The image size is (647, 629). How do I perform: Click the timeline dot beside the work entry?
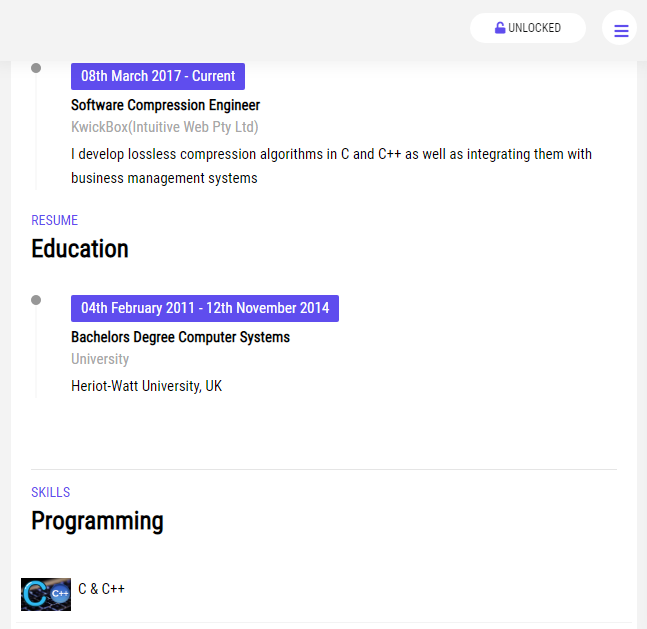pos(36,68)
